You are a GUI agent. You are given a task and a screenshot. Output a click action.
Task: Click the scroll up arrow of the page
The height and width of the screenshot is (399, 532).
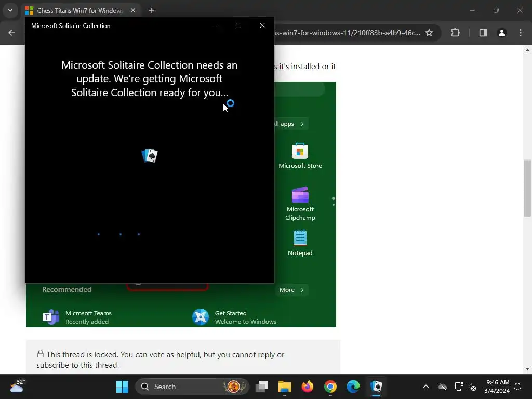527,50
